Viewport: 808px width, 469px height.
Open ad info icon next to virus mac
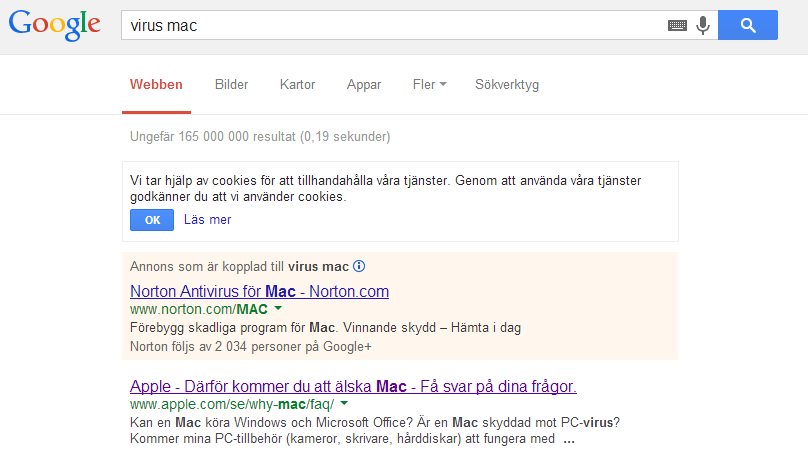pos(359,266)
